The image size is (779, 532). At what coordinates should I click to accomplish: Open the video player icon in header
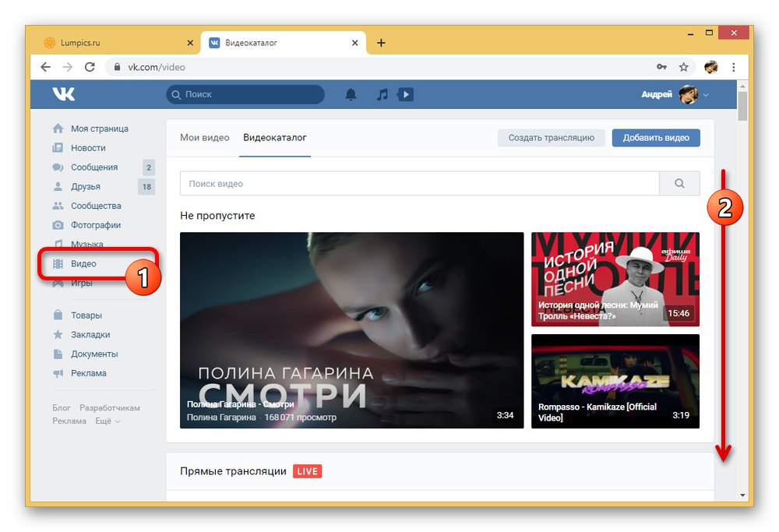coord(404,94)
